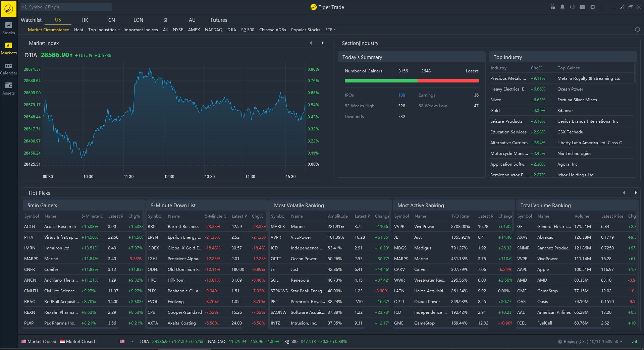The width and height of the screenshot is (644, 350).
Task: Click the gainers/losers progress bar
Action: tap(412, 81)
